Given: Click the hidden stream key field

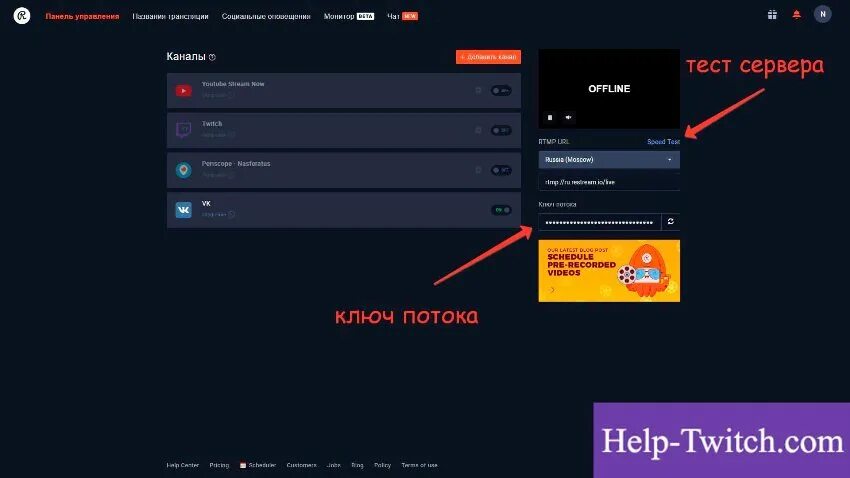Looking at the screenshot, I should [x=600, y=222].
